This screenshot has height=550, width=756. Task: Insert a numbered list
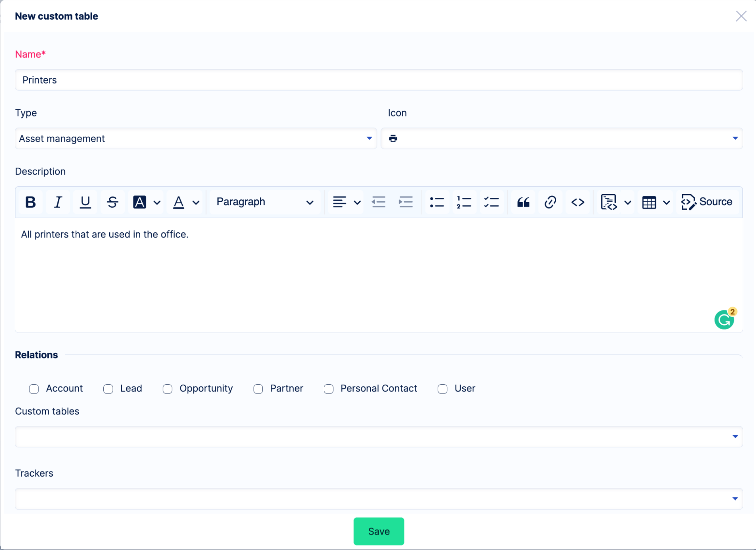point(464,202)
